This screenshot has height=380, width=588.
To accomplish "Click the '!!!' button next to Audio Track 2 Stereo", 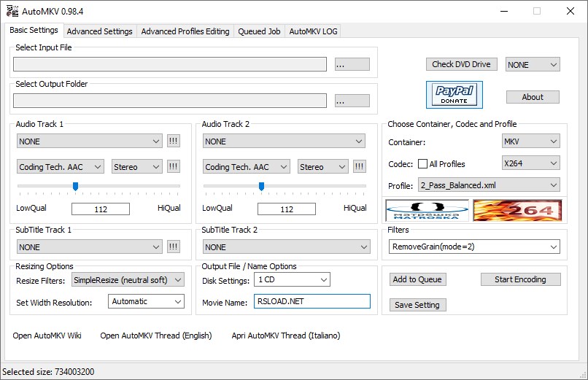I will pos(360,167).
